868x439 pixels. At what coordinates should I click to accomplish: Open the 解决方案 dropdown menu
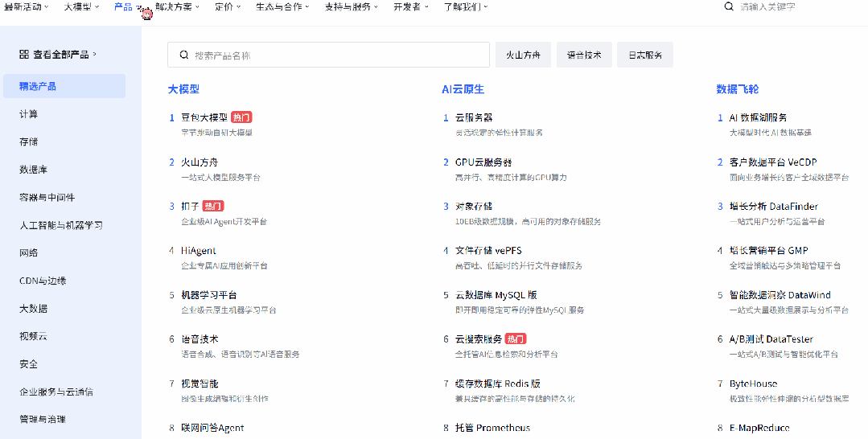[x=177, y=6]
